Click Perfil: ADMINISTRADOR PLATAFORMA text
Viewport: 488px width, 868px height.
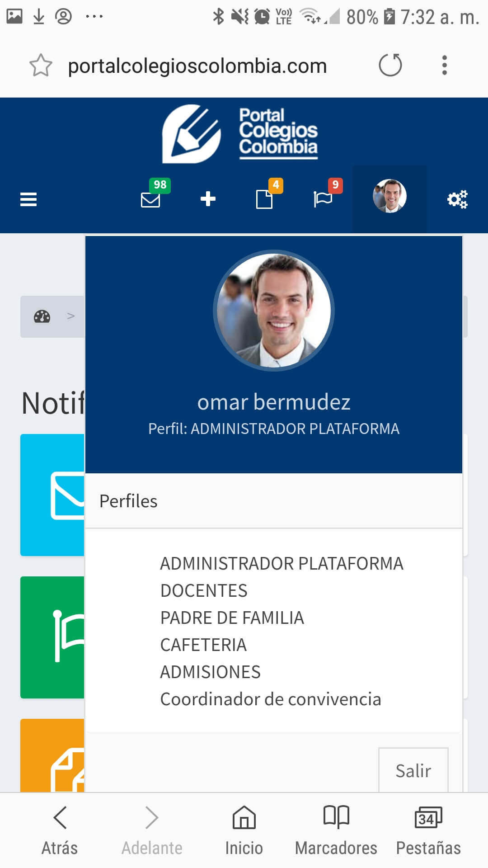pos(274,429)
